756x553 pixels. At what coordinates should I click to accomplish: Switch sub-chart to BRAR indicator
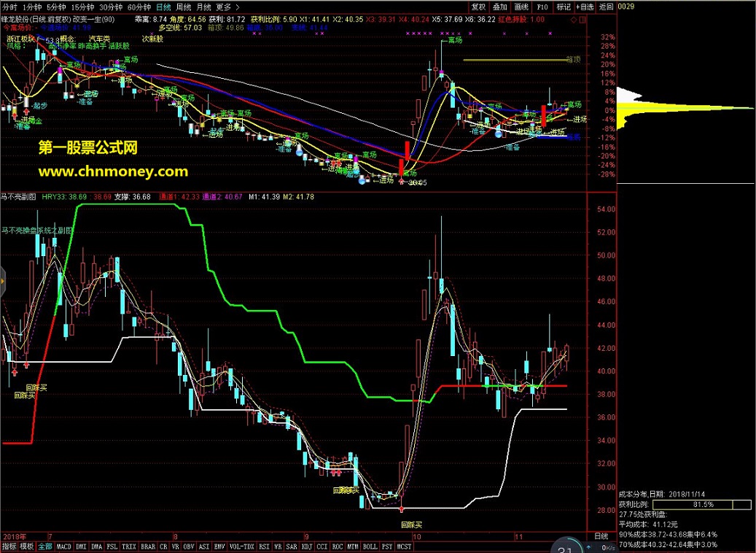[x=148, y=546]
